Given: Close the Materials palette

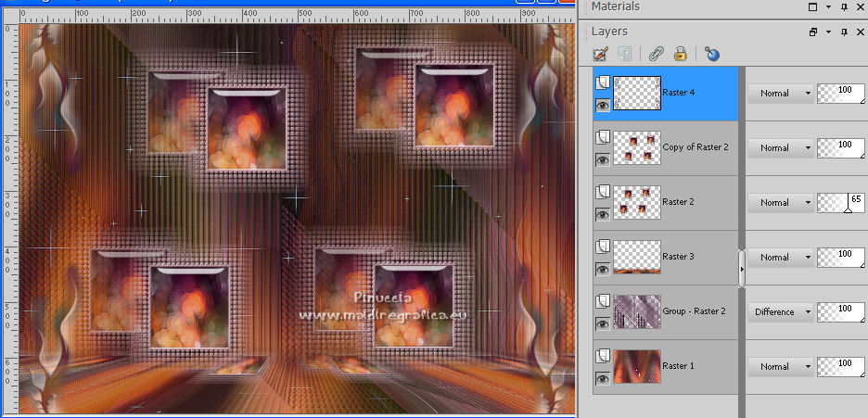Looking at the screenshot, I should (x=861, y=7).
